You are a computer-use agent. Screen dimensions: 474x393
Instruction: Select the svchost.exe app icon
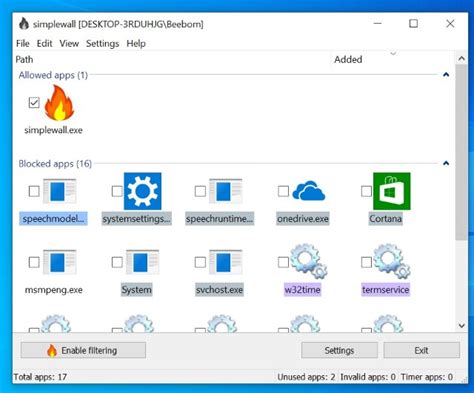coord(226,262)
